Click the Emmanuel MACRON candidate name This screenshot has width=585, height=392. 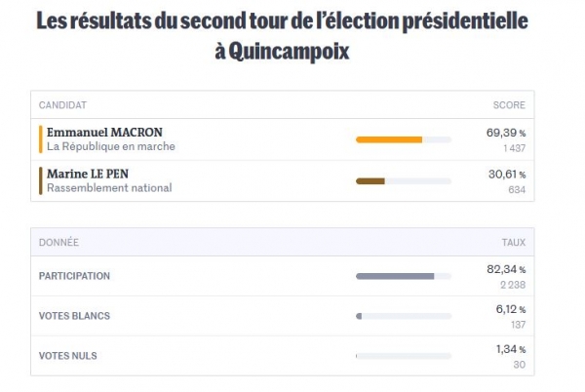104,133
